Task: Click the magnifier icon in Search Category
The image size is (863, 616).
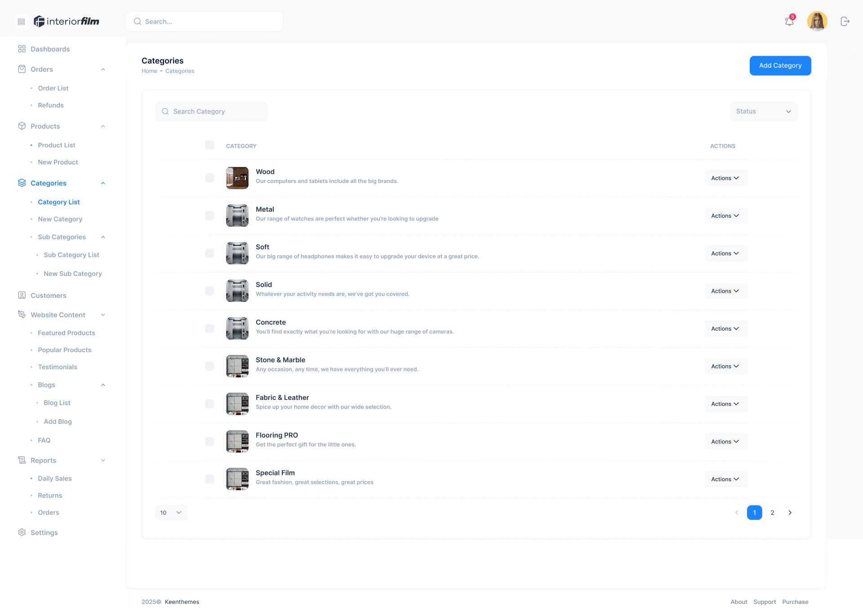Action: [165, 111]
